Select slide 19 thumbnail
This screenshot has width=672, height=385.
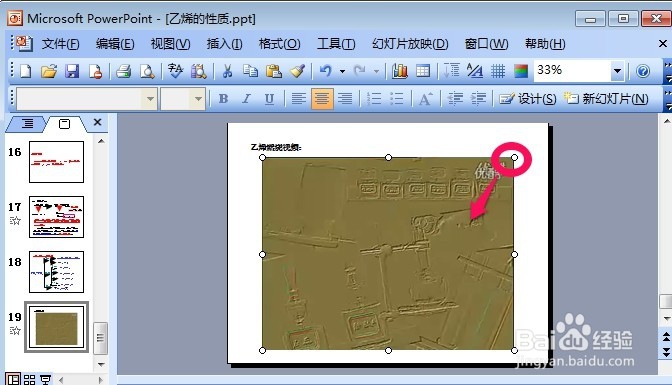click(57, 327)
